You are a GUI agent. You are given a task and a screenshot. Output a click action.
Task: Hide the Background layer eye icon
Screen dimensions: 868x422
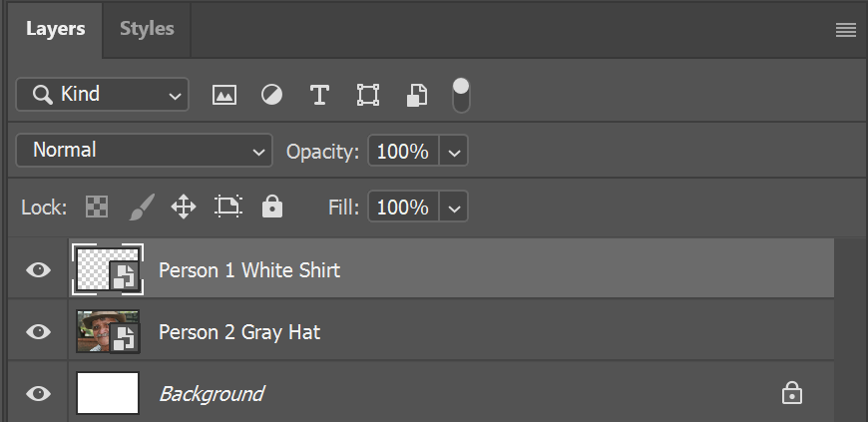point(38,394)
